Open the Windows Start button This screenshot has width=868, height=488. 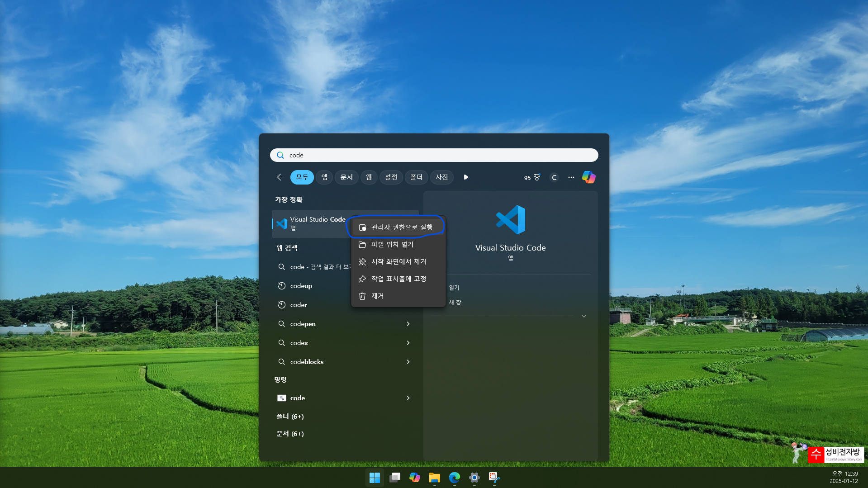[375, 478]
